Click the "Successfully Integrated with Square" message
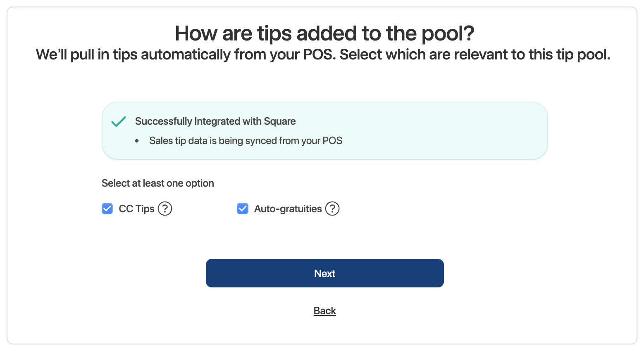 point(215,121)
